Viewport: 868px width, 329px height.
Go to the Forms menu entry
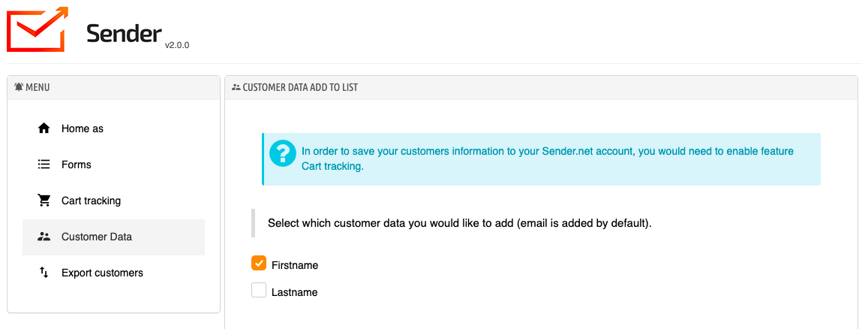coord(77,164)
